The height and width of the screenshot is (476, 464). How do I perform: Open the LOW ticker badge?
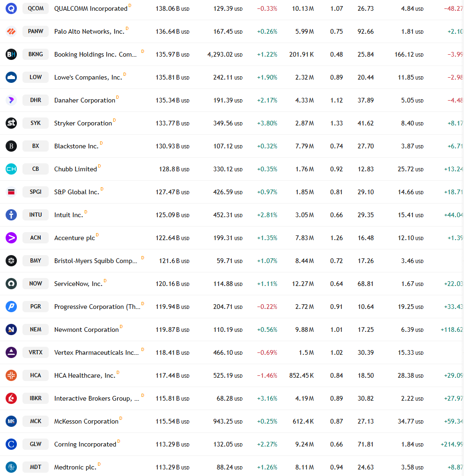coord(36,77)
